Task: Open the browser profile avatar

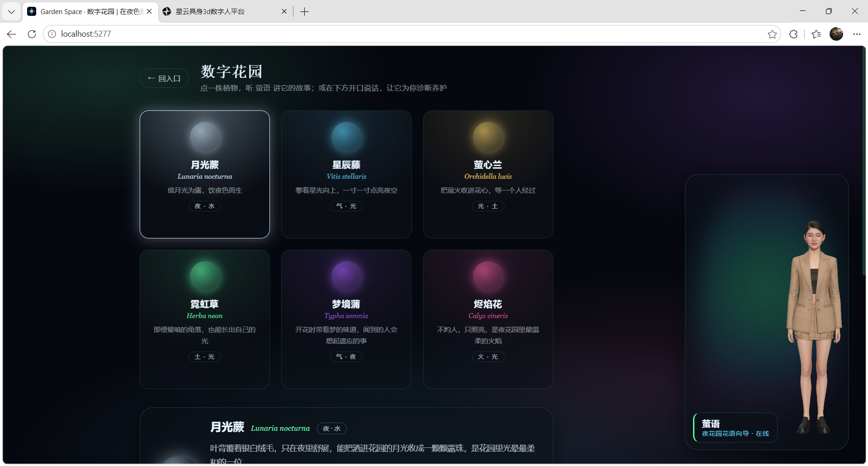Action: tap(836, 34)
